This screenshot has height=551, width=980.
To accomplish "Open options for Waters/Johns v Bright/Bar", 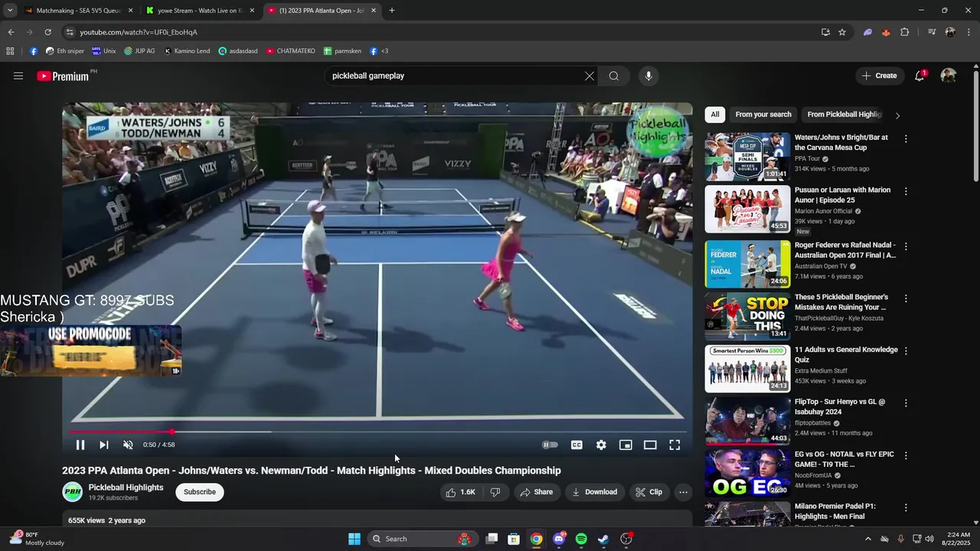I will 906,139.
